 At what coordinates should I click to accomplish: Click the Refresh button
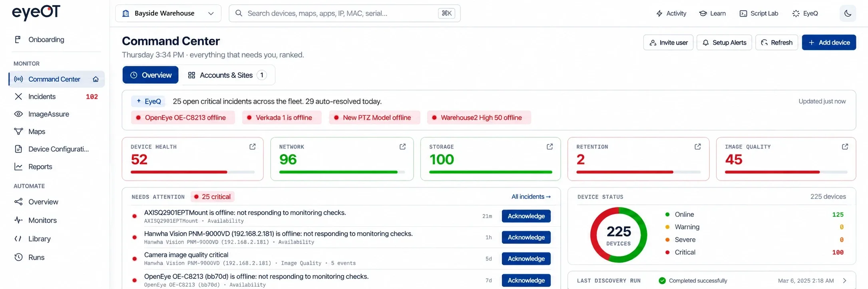pos(776,42)
